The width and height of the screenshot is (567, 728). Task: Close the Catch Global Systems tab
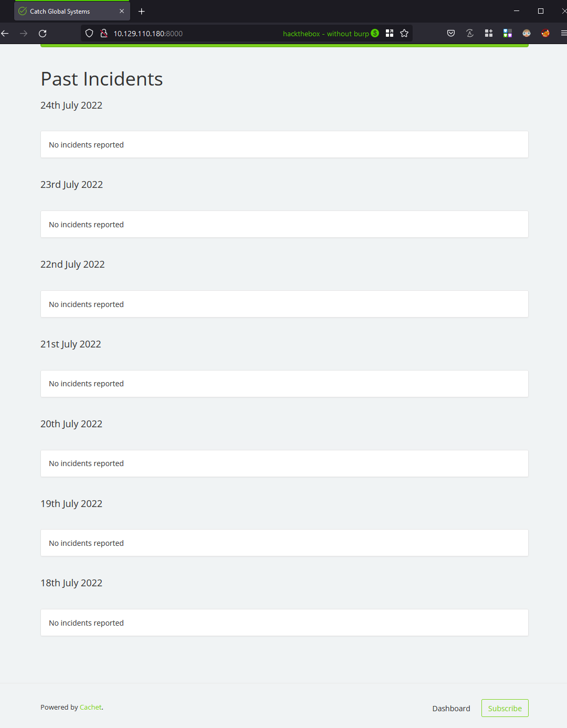(122, 11)
